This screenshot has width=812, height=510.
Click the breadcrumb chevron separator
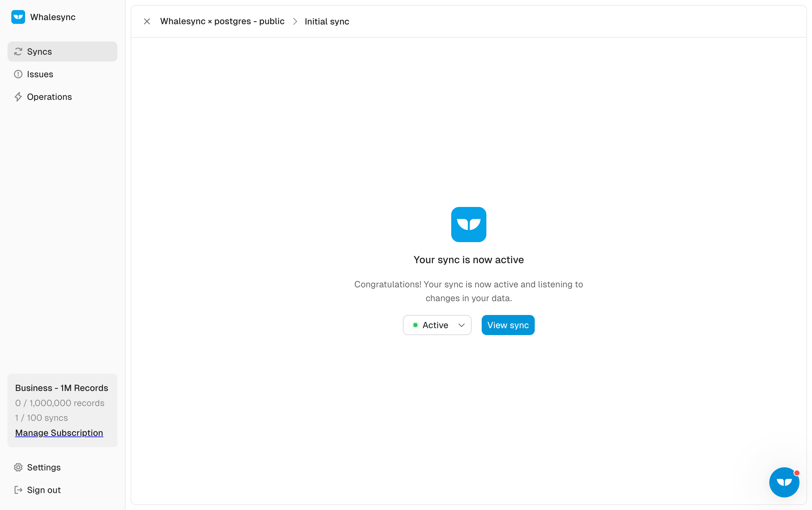click(295, 22)
